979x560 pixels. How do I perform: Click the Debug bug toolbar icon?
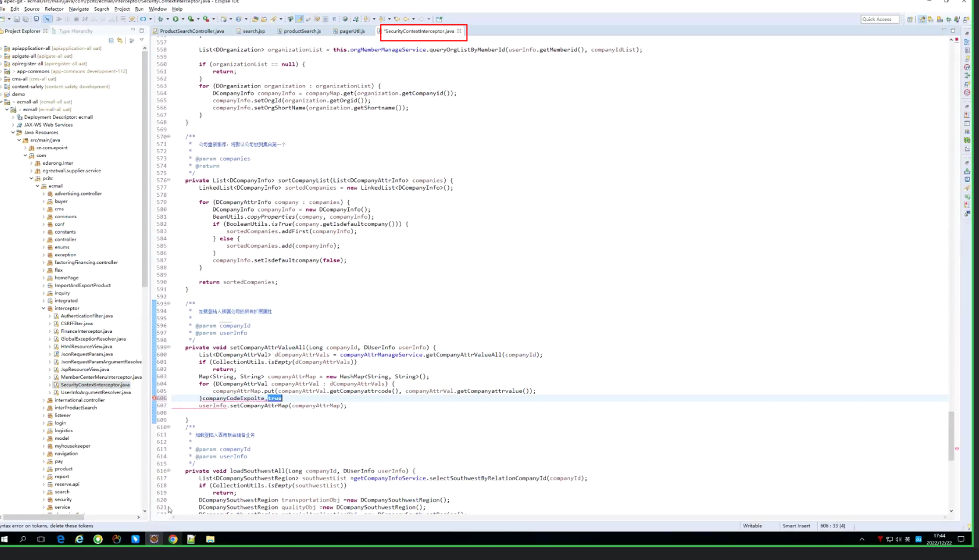pyautogui.click(x=161, y=19)
